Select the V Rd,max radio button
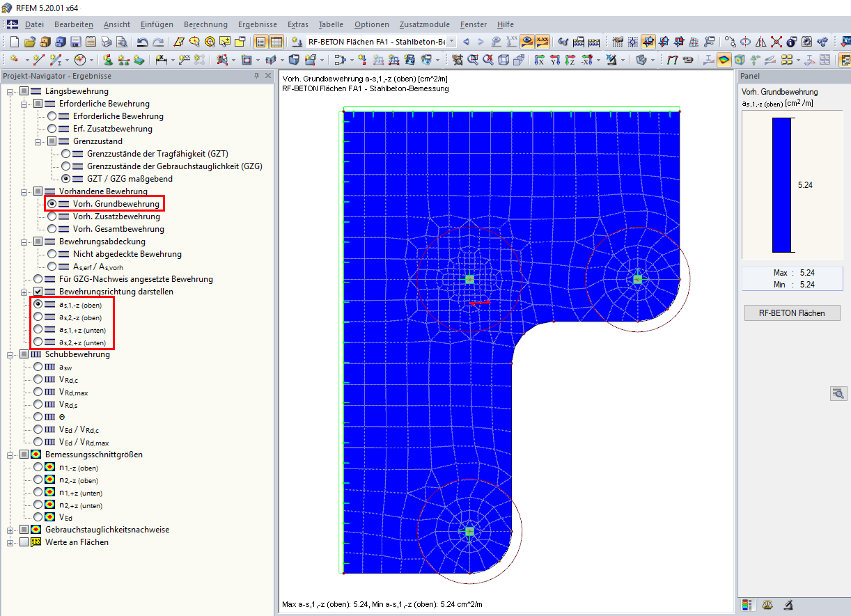 click(38, 392)
